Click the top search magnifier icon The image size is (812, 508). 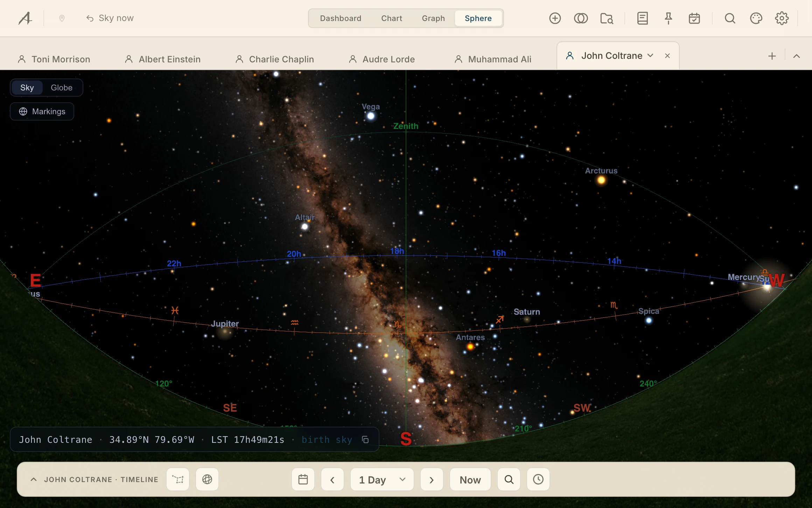730,18
